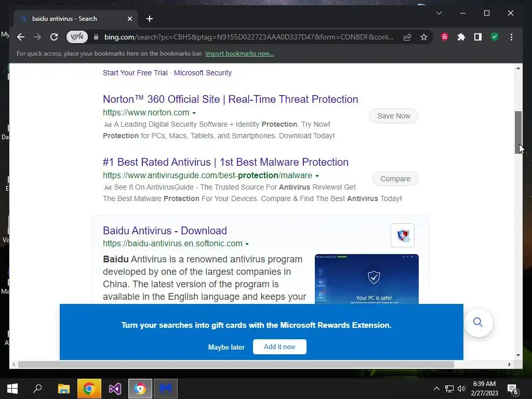Open File Explorer from the taskbar

64,389
